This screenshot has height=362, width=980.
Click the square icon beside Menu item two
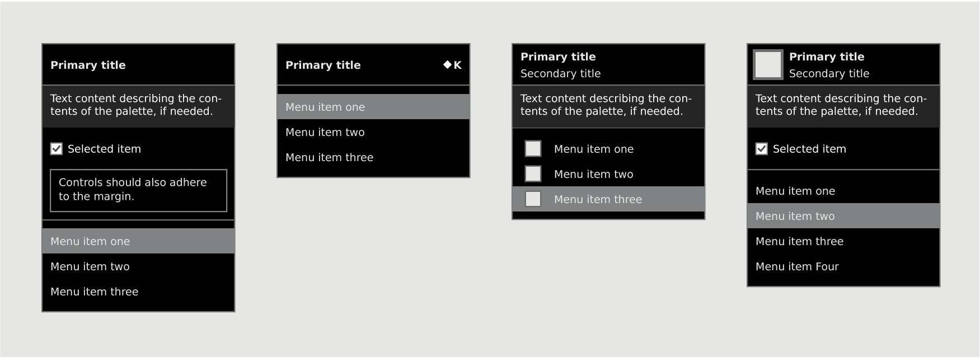tap(533, 174)
